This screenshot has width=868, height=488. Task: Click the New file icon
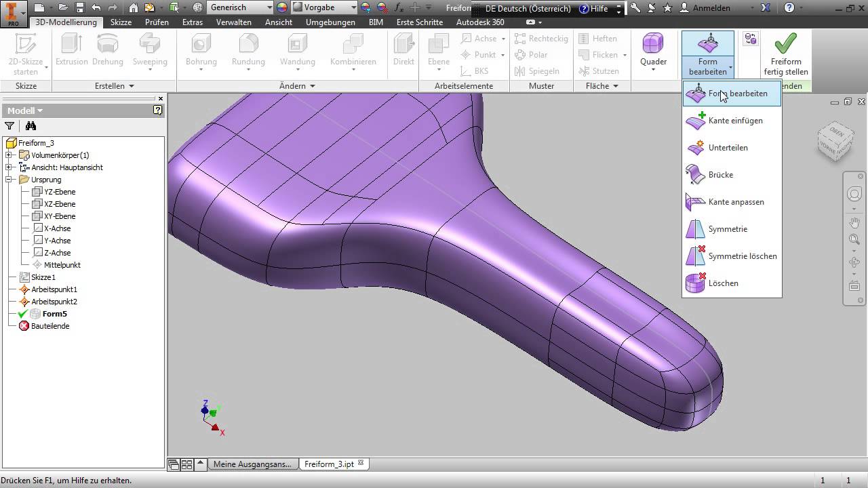tap(39, 8)
